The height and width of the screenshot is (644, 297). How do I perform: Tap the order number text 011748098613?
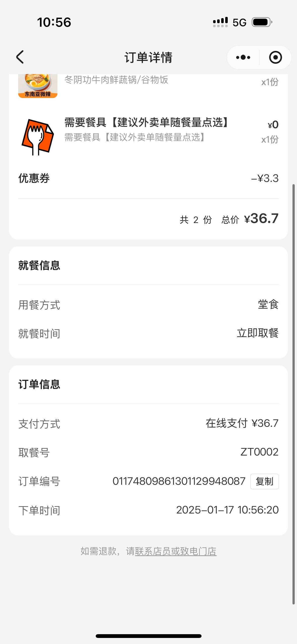[x=179, y=481]
